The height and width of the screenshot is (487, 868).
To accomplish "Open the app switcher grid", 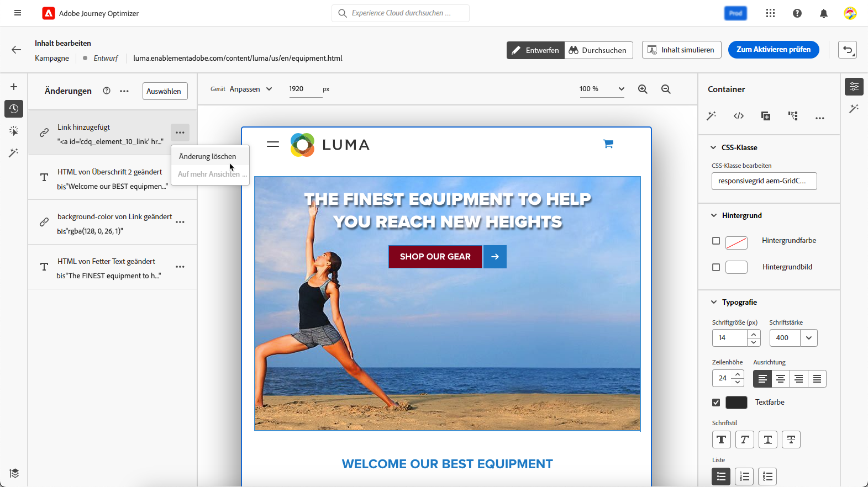I will 770,13.
